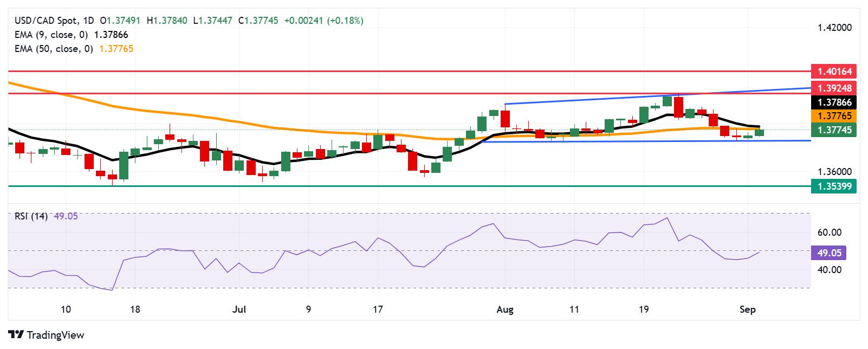Viewport: 868px width, 349px height.
Task: Click the RSI 60.00 scale label
Action: 829,232
